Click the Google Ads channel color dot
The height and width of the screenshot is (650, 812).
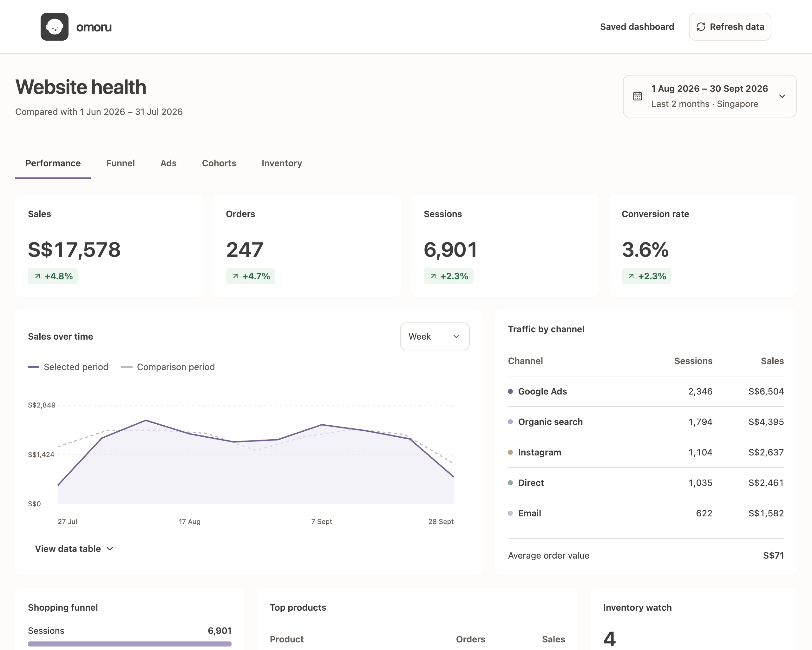coord(510,391)
